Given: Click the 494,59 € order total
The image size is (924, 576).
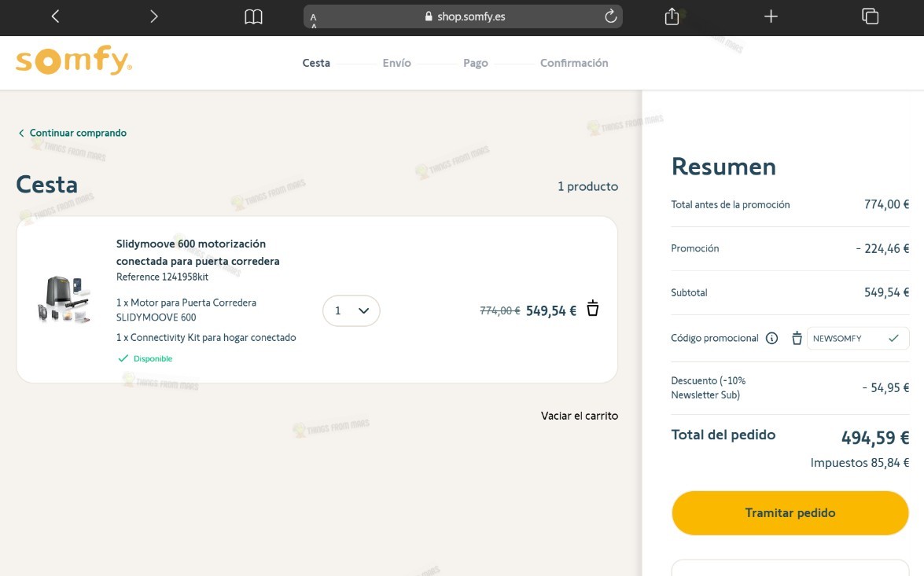Looking at the screenshot, I should coord(875,438).
